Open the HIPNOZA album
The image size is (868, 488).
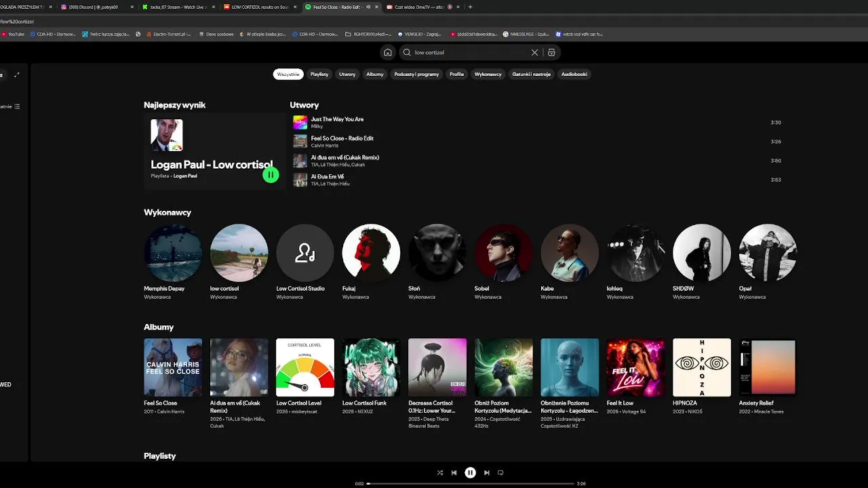[x=702, y=376]
